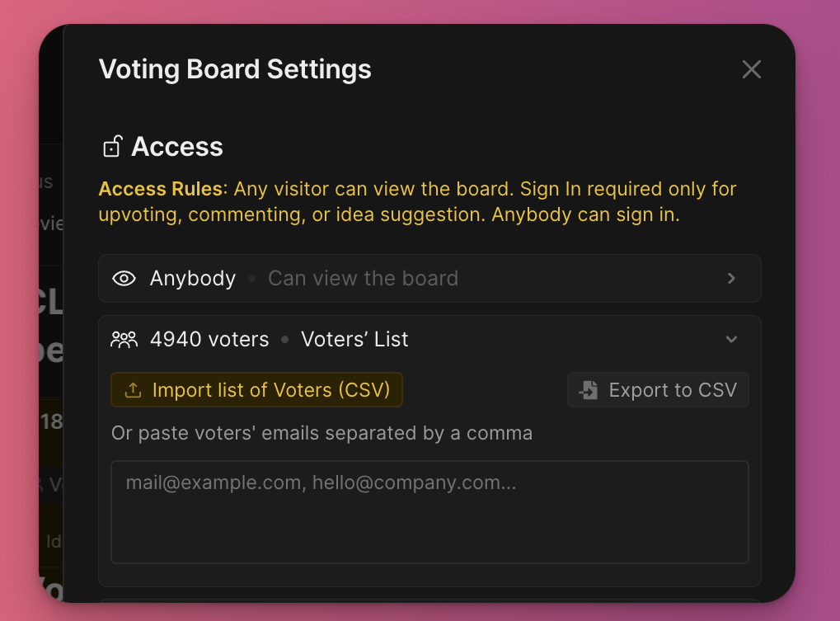
Task: Click the Voting Board Settings title
Action: click(235, 69)
